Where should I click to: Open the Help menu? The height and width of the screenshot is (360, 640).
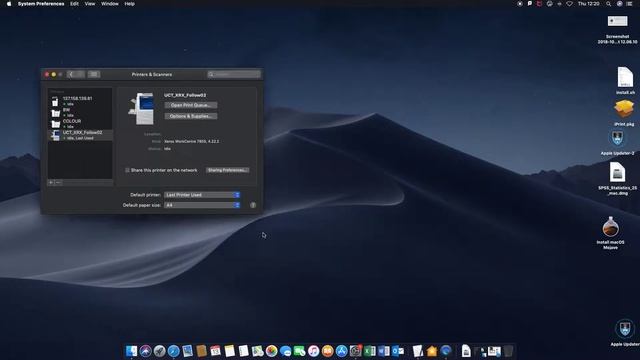pos(129,4)
